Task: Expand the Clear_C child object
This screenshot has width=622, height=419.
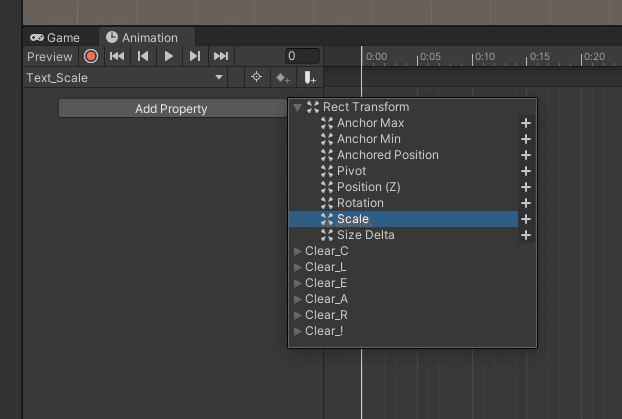Action: [x=297, y=251]
